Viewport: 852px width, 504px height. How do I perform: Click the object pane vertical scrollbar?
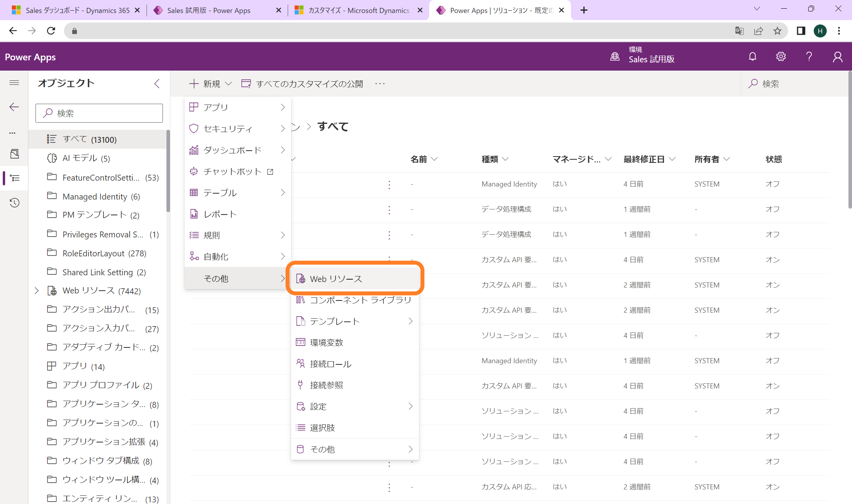click(x=168, y=172)
